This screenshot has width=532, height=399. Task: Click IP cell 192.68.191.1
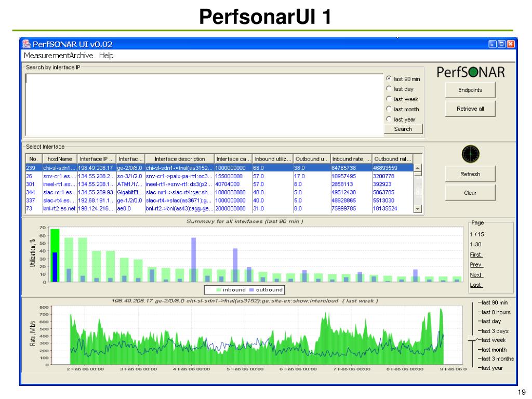click(96, 201)
